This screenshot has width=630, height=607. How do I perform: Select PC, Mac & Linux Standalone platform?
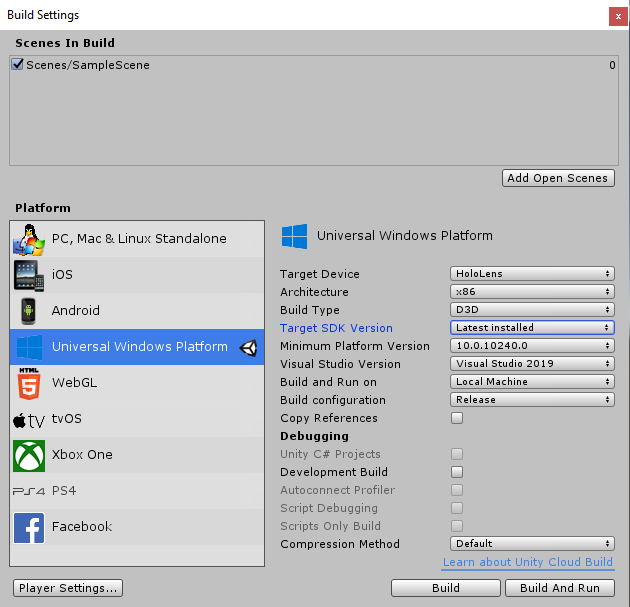(x=137, y=239)
